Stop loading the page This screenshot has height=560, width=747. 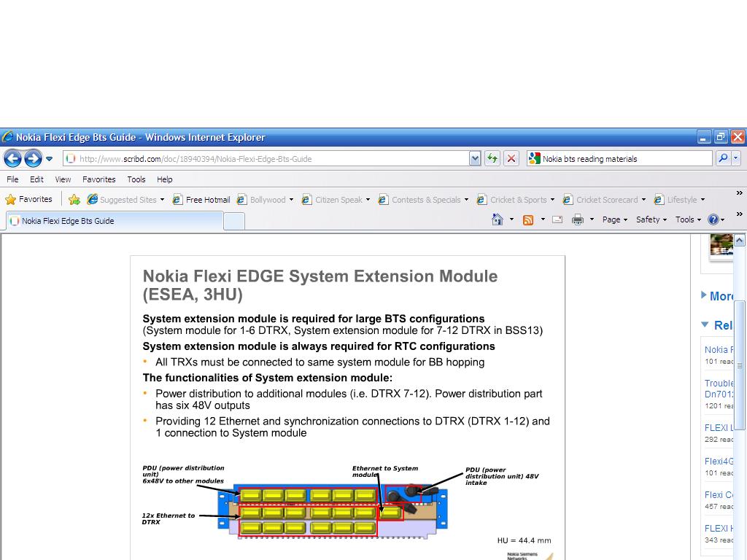(511, 158)
